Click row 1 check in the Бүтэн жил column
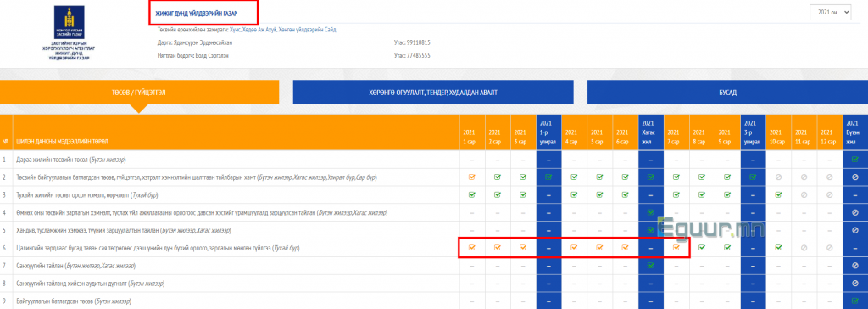 click(855, 160)
